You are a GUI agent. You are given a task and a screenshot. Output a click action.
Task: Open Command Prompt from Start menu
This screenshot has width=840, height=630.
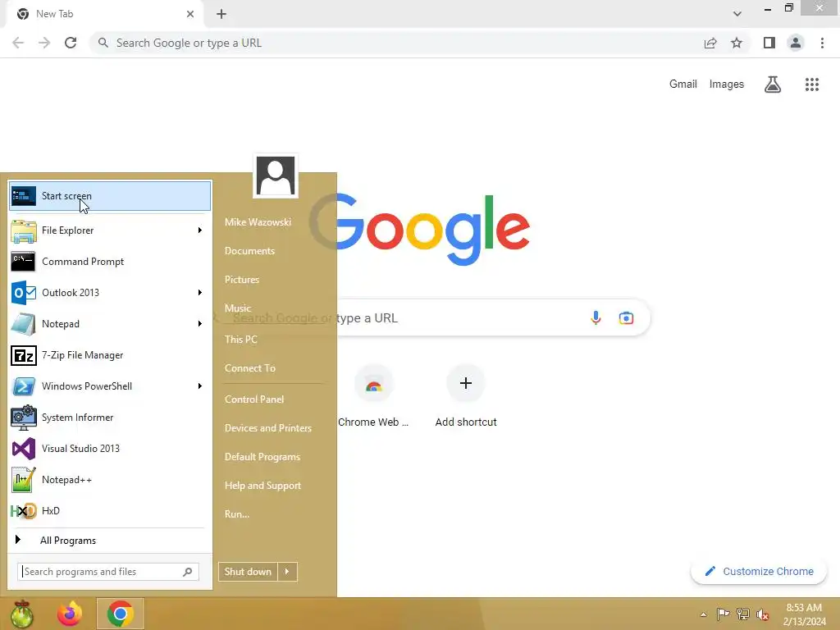click(x=110, y=262)
